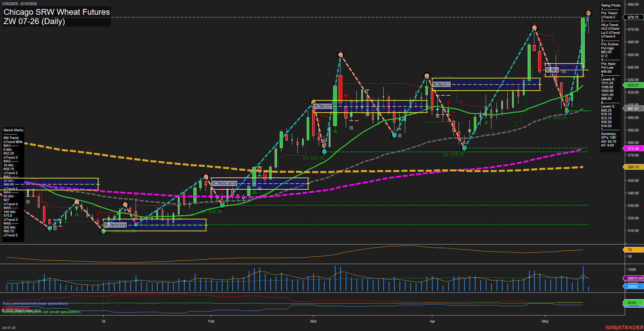Click the green 625.81 price axis tag
The height and width of the screenshot is (331, 644).
[x=633, y=85]
